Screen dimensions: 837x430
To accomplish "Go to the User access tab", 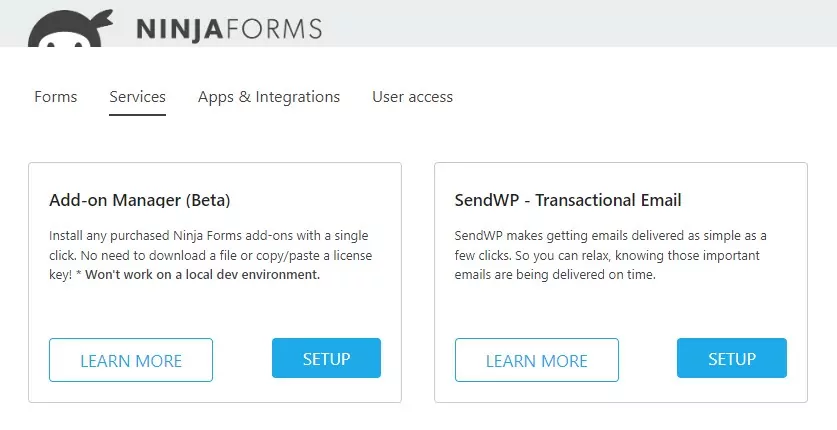I will (412, 97).
